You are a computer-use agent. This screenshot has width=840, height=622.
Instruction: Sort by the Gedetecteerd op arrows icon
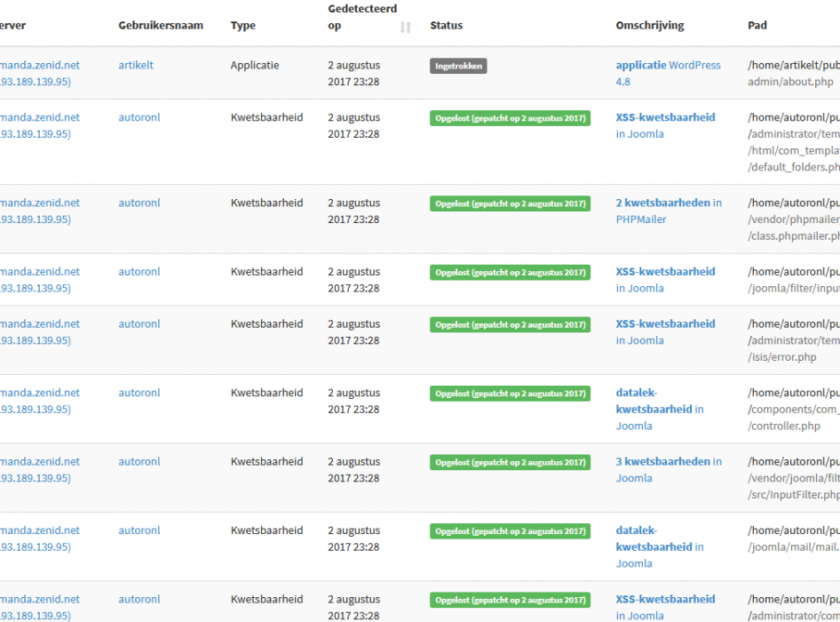406,27
